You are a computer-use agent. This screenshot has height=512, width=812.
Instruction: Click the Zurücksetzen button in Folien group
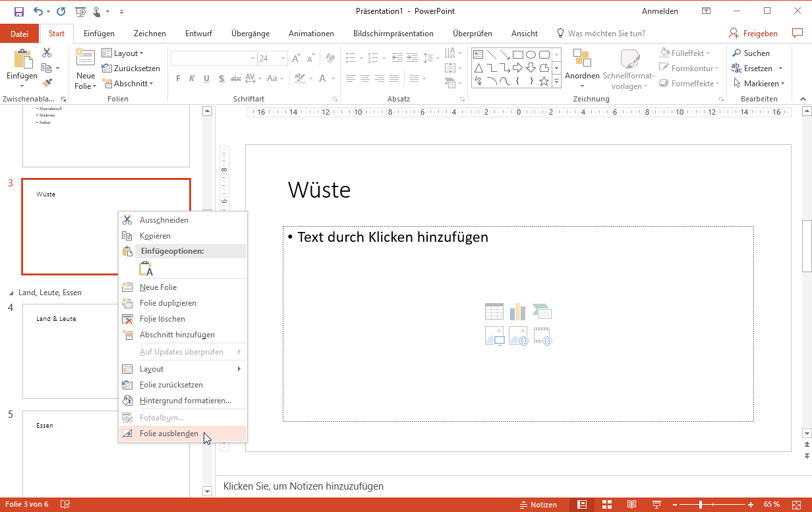(131, 69)
